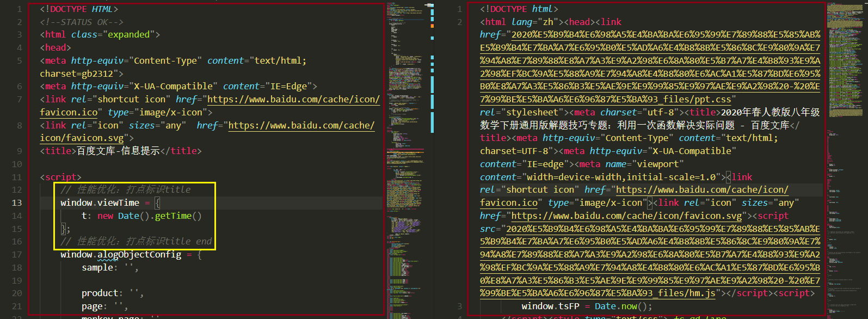
Task: Click type="image/x-icon" in right pane
Action: click(598, 203)
